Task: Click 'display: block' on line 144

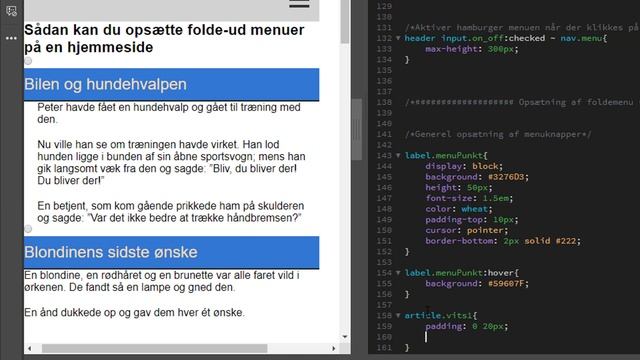Action: pos(464,166)
